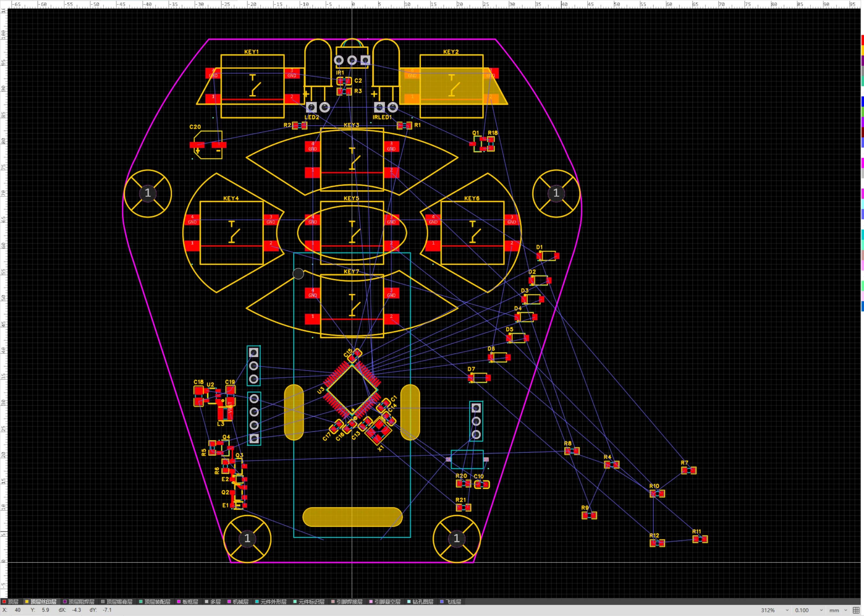Select the R12 resistor outside the board
Screen dimensions: 864x616
tap(657, 543)
